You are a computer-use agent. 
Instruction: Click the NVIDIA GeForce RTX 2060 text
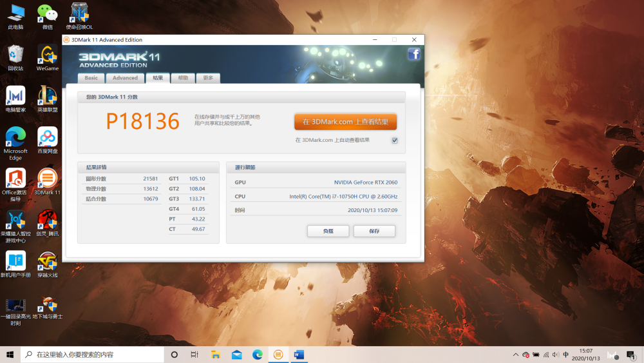pyautogui.click(x=366, y=182)
